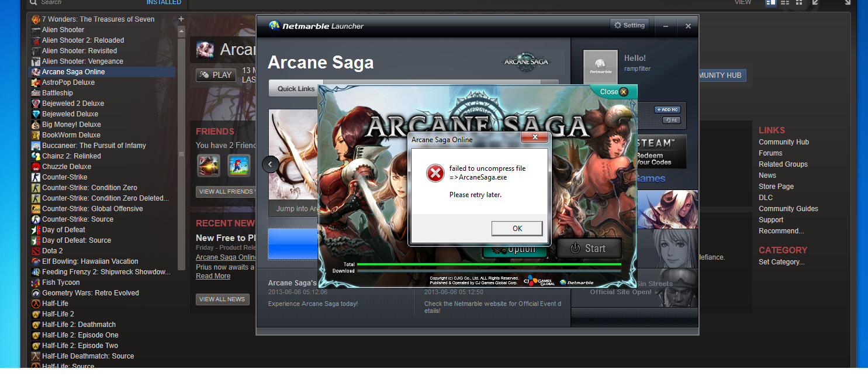This screenshot has height=379, width=868.
Task: Click the Chainz 2: Relinked icon
Action: pos(36,156)
